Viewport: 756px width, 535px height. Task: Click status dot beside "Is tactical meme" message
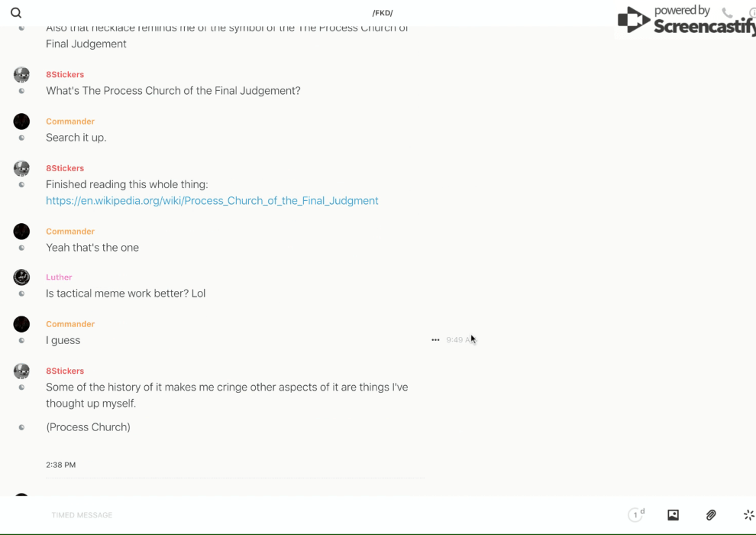(21, 294)
